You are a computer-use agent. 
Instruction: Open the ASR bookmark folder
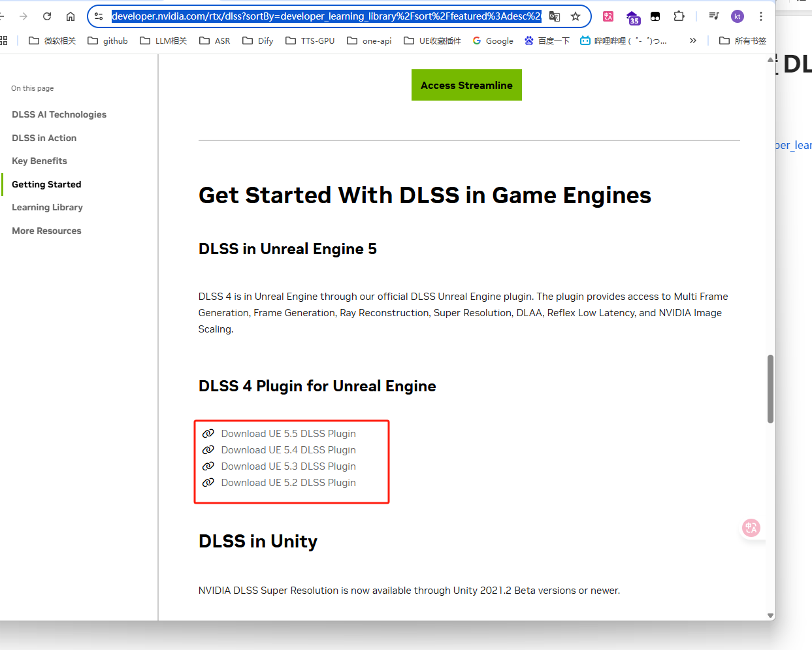pyautogui.click(x=214, y=41)
